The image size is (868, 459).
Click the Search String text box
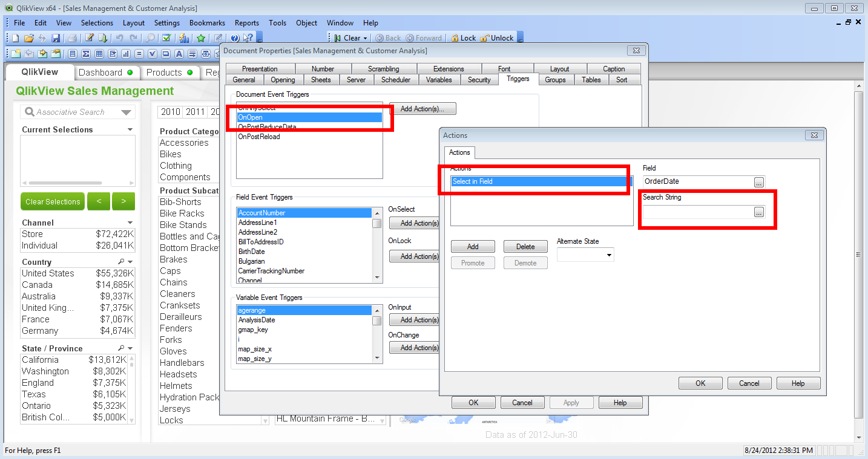(698, 212)
